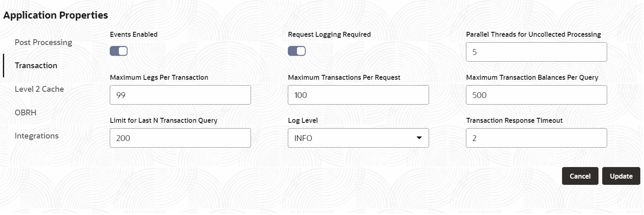The height and width of the screenshot is (215, 644).
Task: Select the Transaction tab
Action: tap(36, 66)
